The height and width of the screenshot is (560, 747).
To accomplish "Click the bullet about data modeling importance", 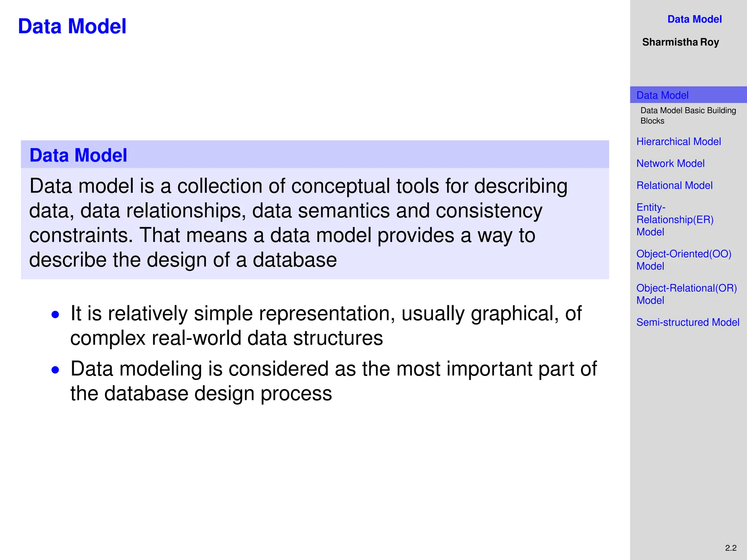I will click(333, 381).
